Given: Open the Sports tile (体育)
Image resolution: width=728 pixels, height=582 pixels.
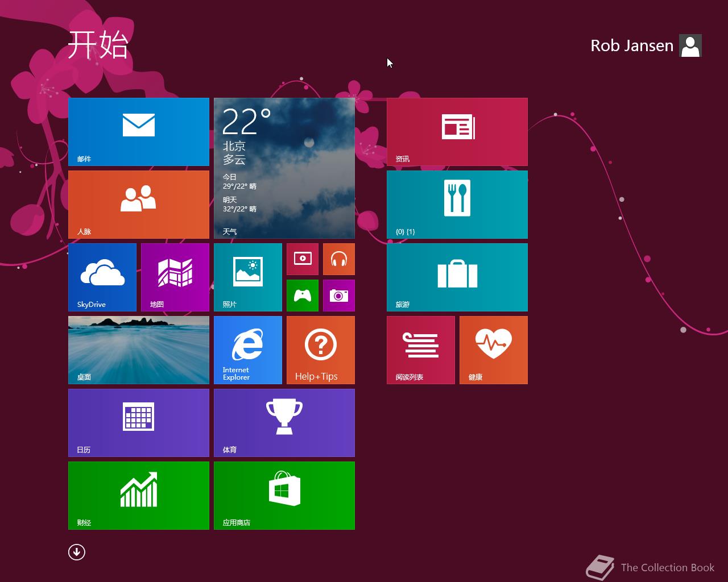Looking at the screenshot, I should 284,423.
